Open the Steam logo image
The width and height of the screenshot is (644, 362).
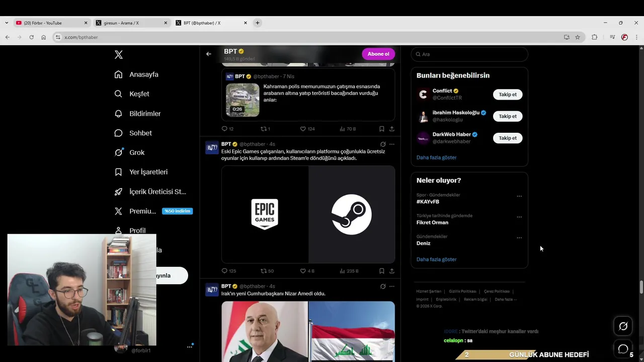[x=352, y=214]
